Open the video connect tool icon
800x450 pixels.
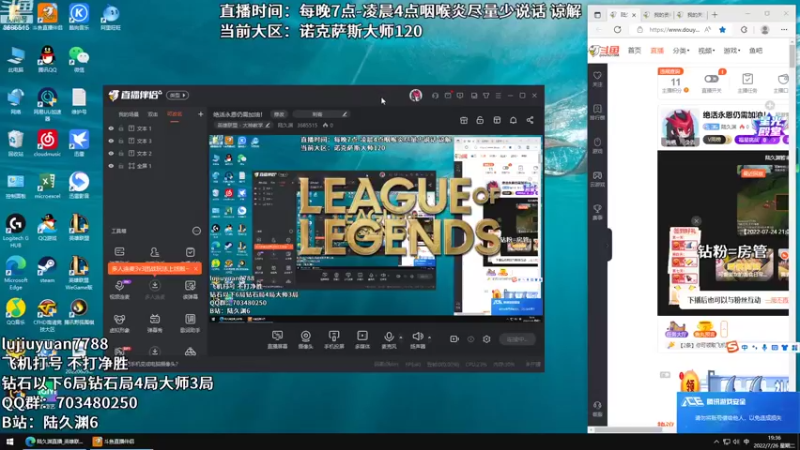click(x=119, y=290)
